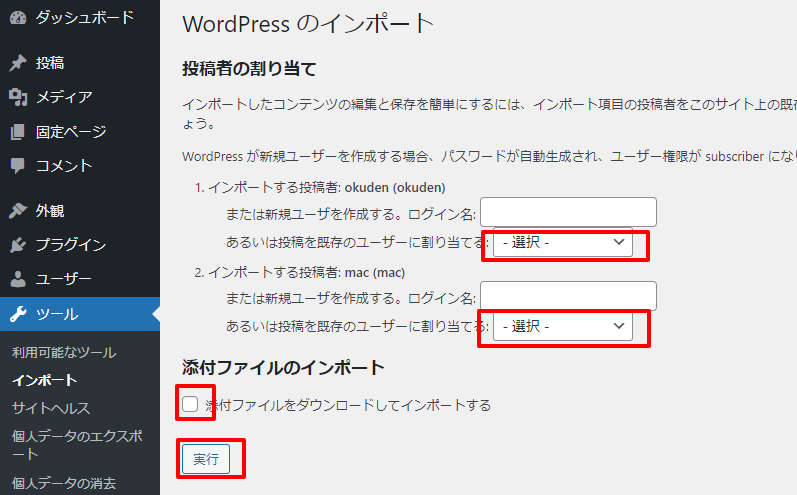Viewport: 797px width, 495px height.
Task: Click the Comments speech bubble icon
Action: [x=18, y=166]
